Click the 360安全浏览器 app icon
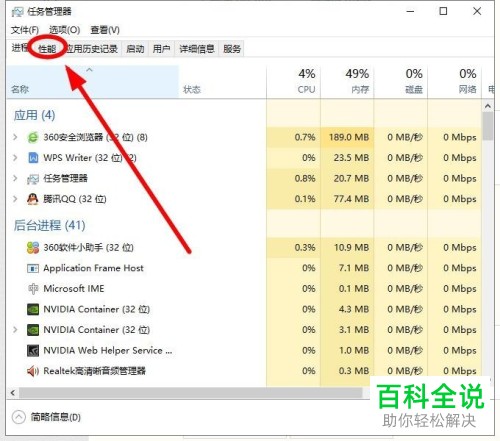 [x=33, y=137]
